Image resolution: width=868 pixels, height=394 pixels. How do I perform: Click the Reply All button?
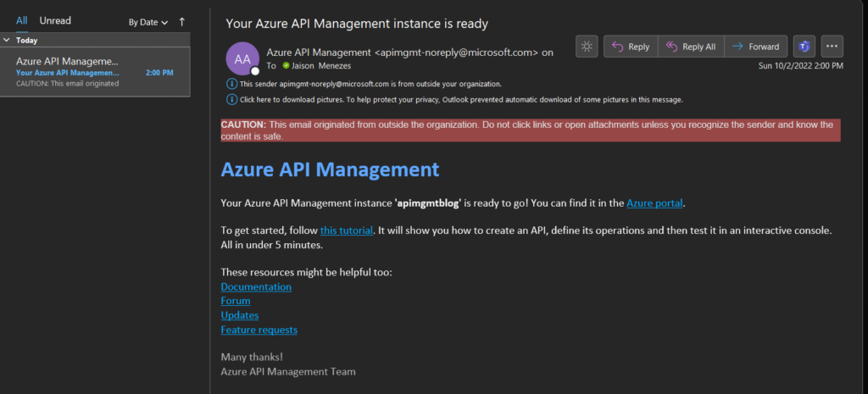pyautogui.click(x=691, y=47)
